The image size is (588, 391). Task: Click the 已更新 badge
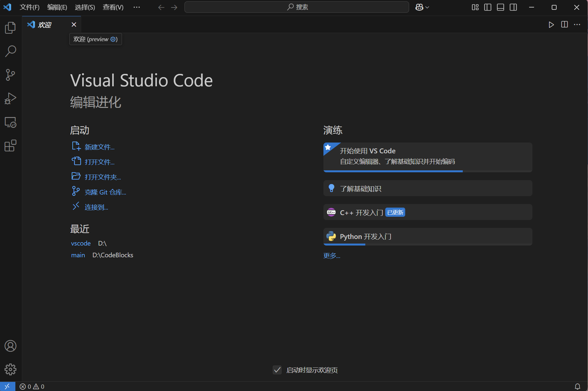395,212
